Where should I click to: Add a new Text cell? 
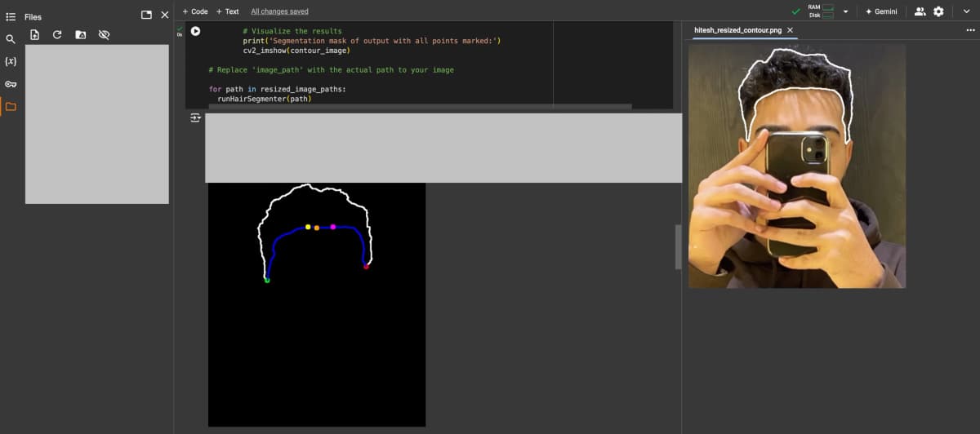(x=228, y=11)
